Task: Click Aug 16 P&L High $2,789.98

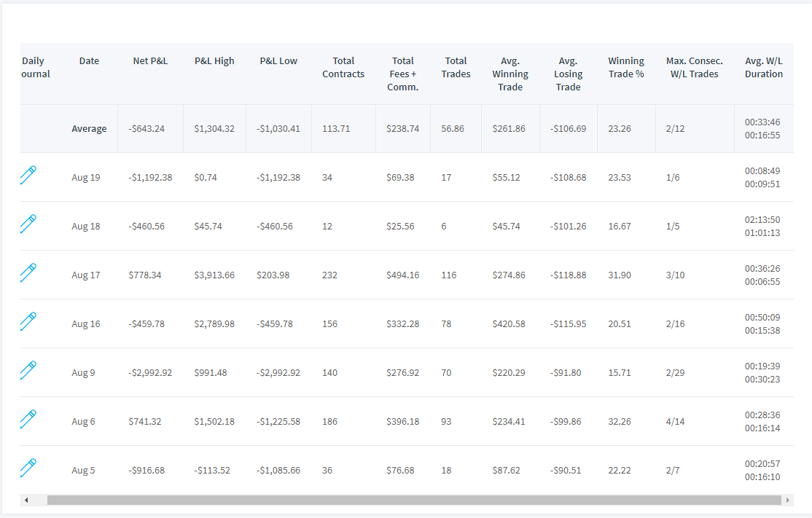Action: point(214,324)
